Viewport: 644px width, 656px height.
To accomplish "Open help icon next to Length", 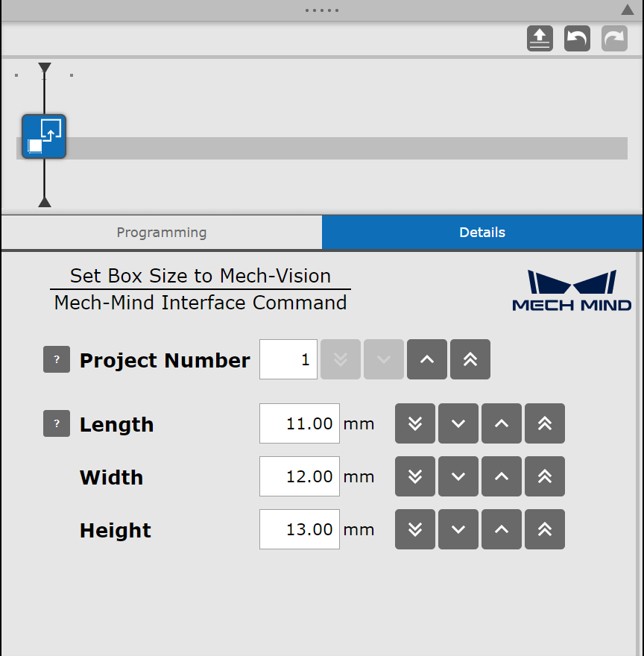I will coord(57,423).
